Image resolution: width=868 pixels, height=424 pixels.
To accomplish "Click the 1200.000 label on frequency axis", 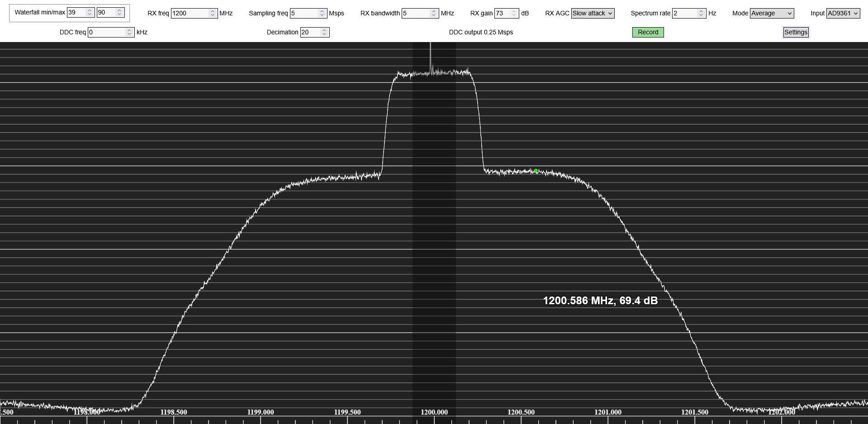I will pyautogui.click(x=434, y=412).
